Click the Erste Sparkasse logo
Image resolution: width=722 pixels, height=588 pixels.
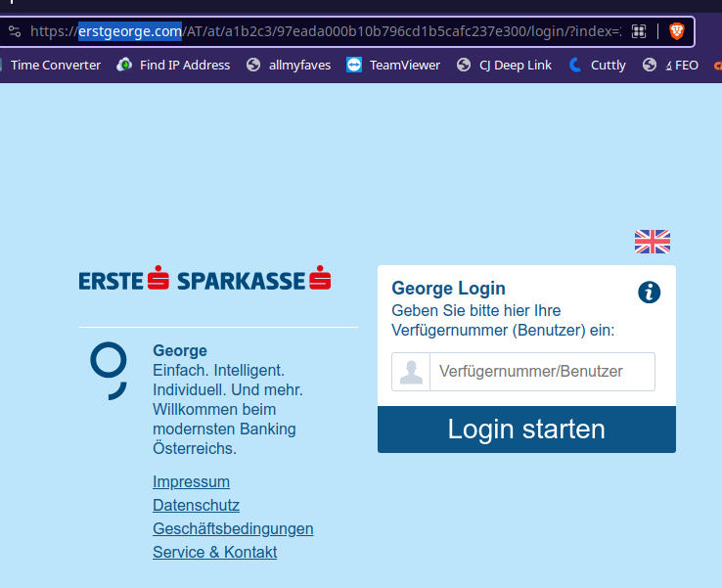[204, 278]
